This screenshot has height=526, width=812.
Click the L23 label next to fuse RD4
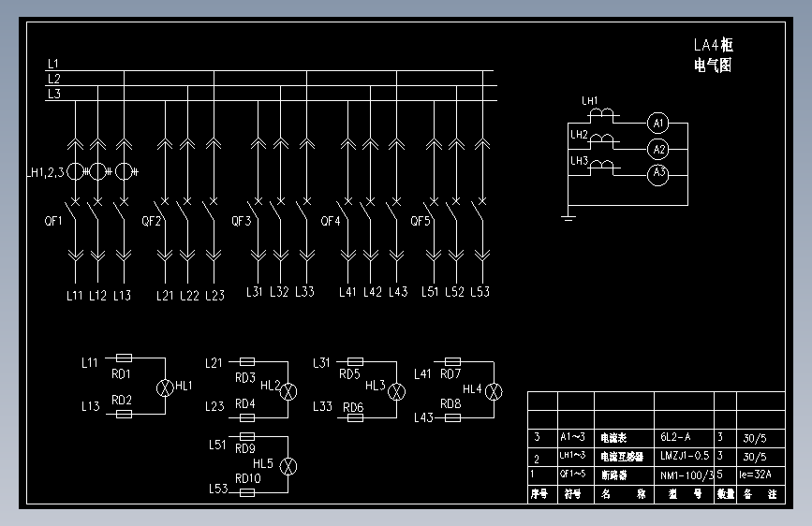click(x=214, y=406)
